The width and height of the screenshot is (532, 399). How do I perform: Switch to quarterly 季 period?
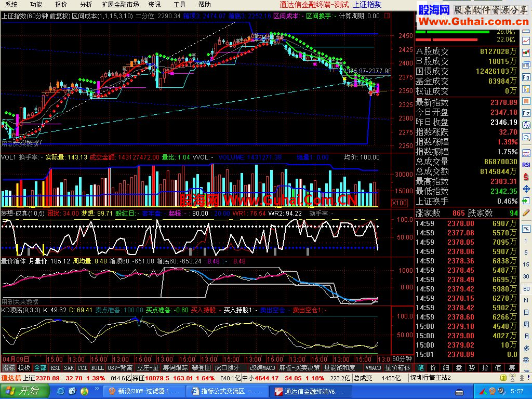point(526,361)
